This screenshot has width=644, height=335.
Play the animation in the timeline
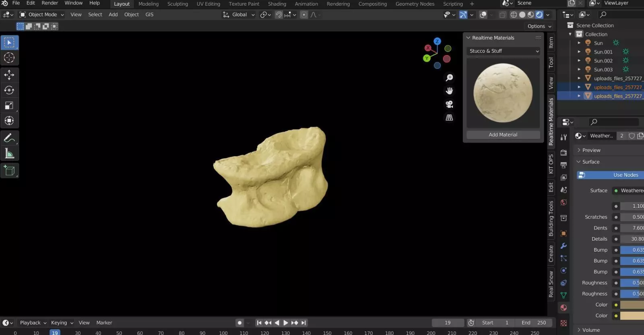tap(285, 323)
